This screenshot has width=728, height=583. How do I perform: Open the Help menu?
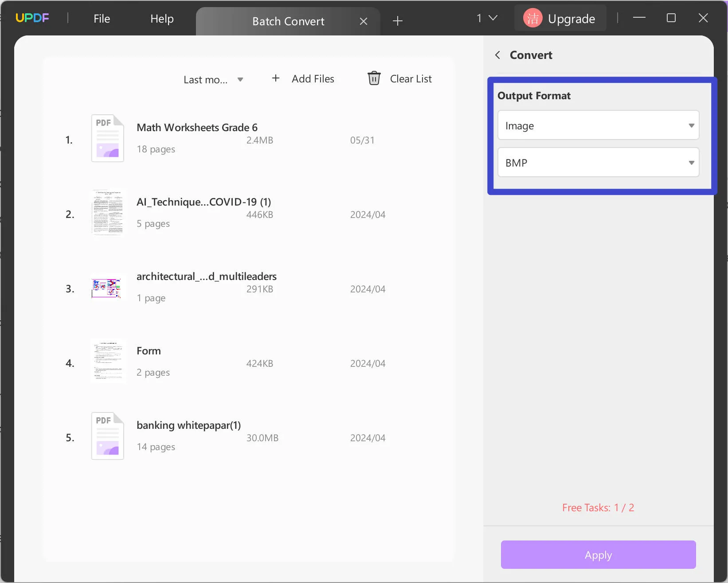162,19
